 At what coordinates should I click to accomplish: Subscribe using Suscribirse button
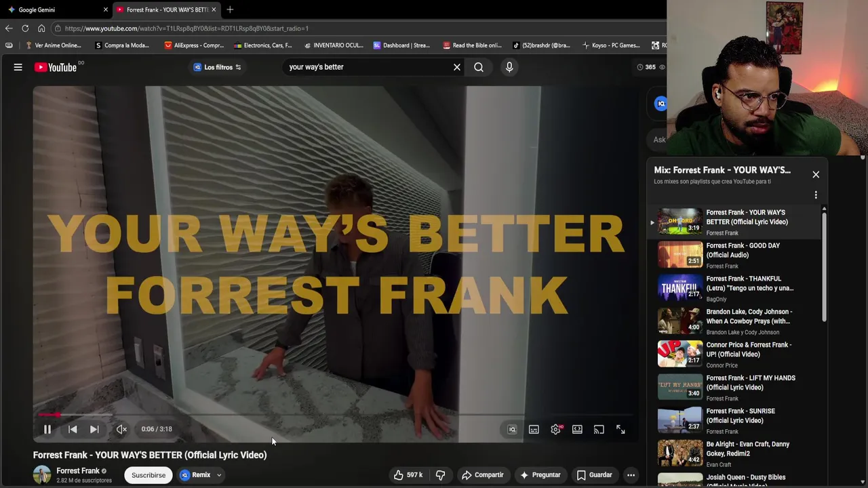coord(149,475)
